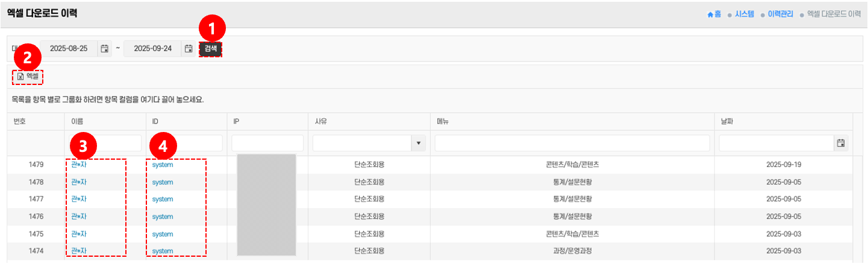The width and height of the screenshot is (868, 264).
Task: Open system ID link in row 1476
Action: coord(163,216)
